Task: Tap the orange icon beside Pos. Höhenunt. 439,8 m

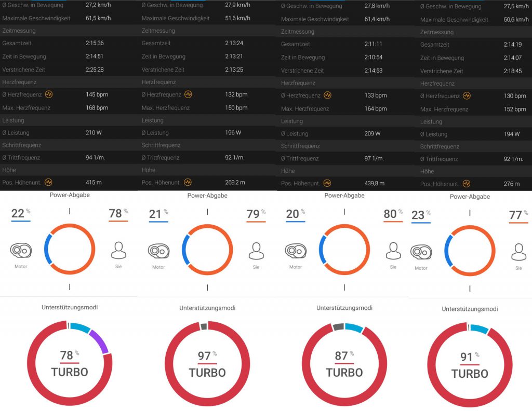Action: tap(327, 183)
